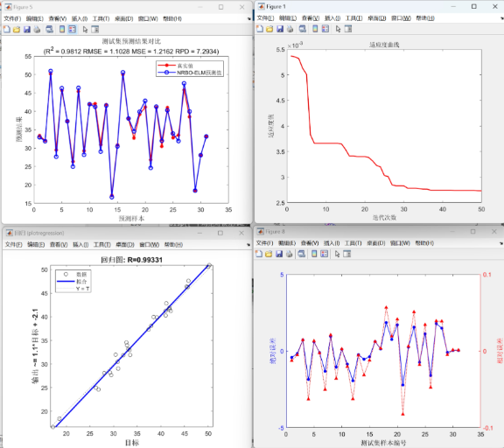
Task: Open 编辑(E) menu in Figure 5
Action: (35, 18)
